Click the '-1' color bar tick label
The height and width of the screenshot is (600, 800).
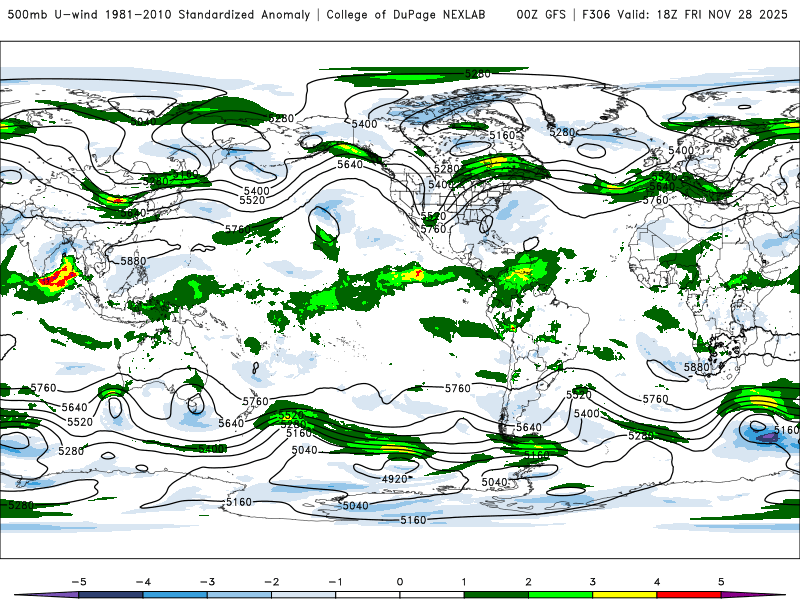[x=335, y=582]
